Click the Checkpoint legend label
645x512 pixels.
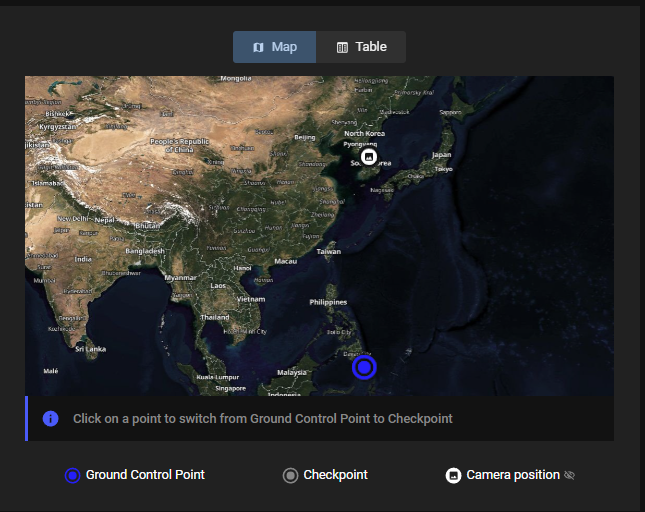coord(336,475)
